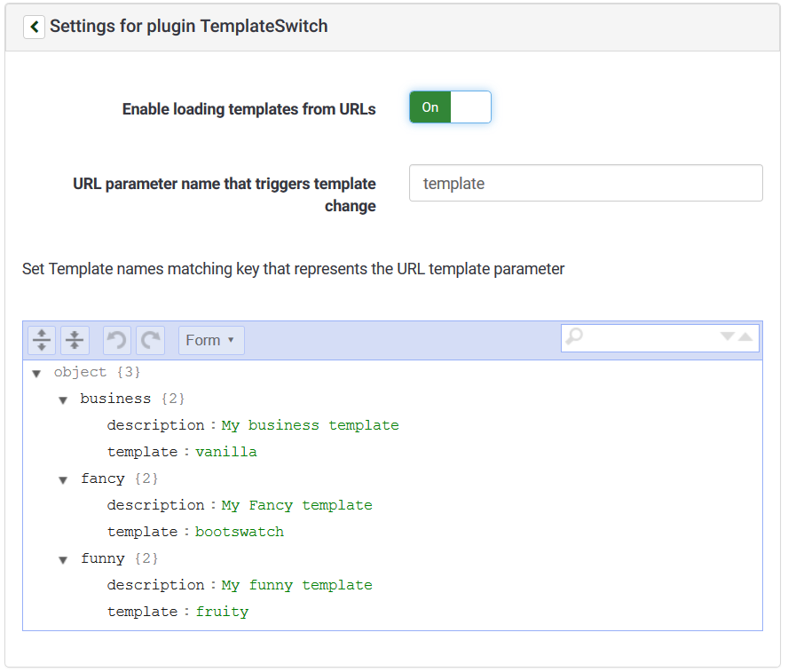
Task: Collapse the business node
Action: coord(63,400)
